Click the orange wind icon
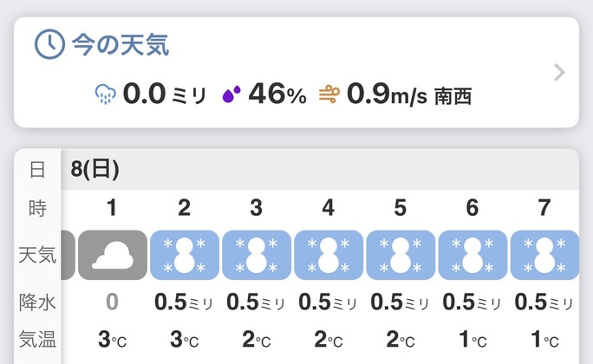This screenshot has width=593, height=364. (329, 94)
